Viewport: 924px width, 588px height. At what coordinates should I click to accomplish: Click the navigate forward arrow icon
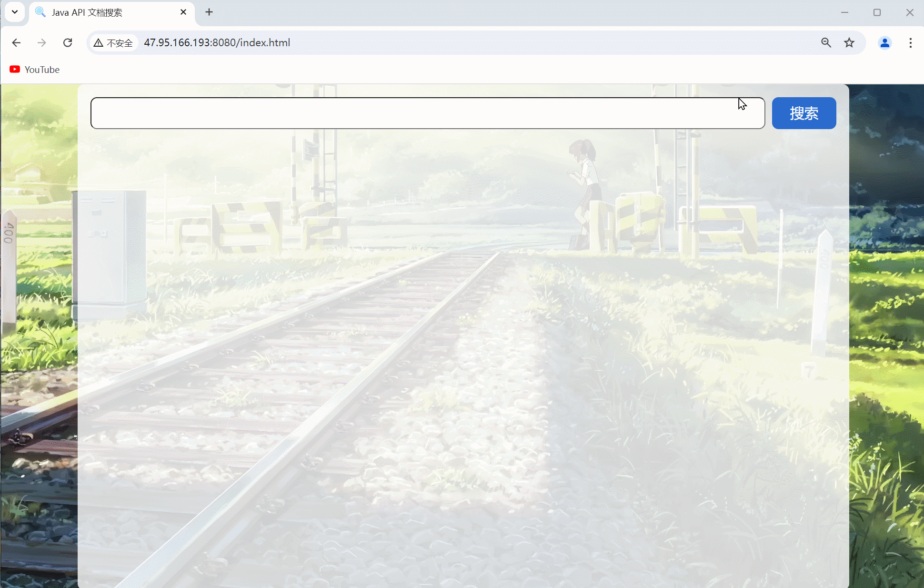[42, 43]
